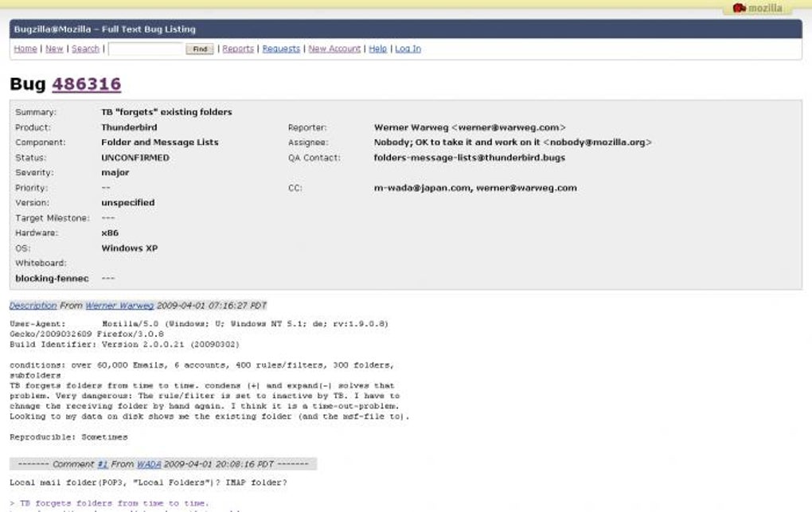Select the assignee text starting 'Nobody; OK to take it'
The image size is (812, 512).
513,143
